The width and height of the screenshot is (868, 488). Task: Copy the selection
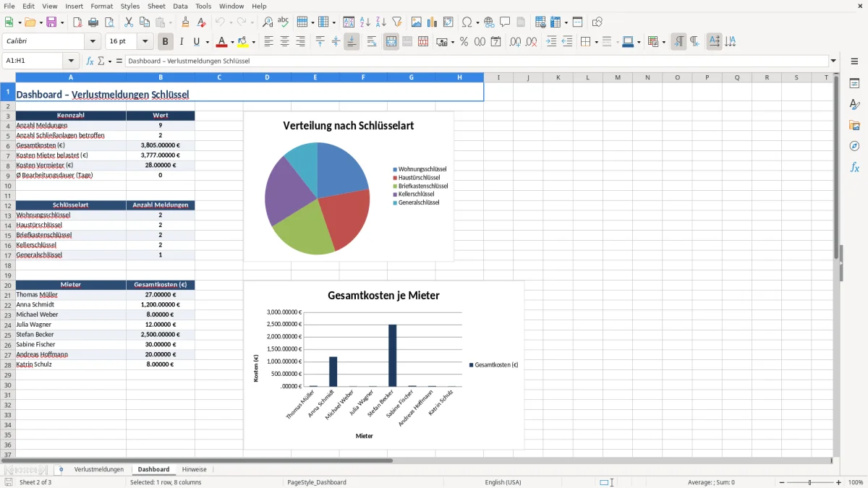[145, 22]
